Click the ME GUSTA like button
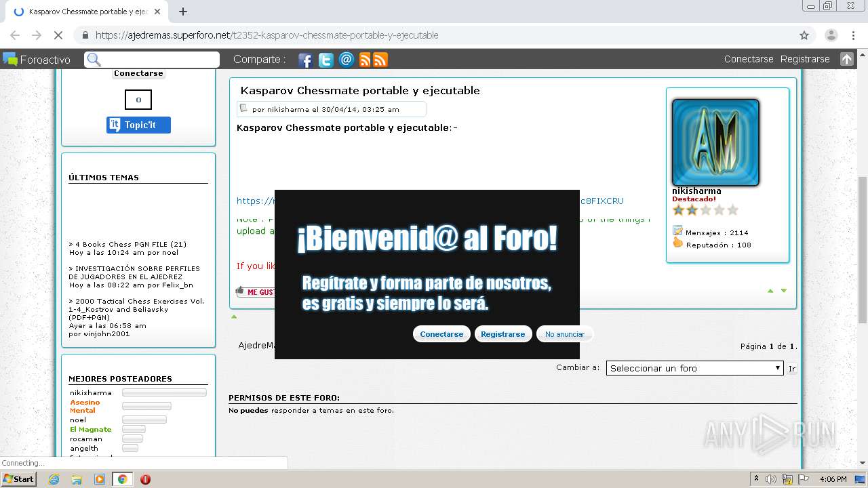The height and width of the screenshot is (488, 868). pyautogui.click(x=256, y=292)
